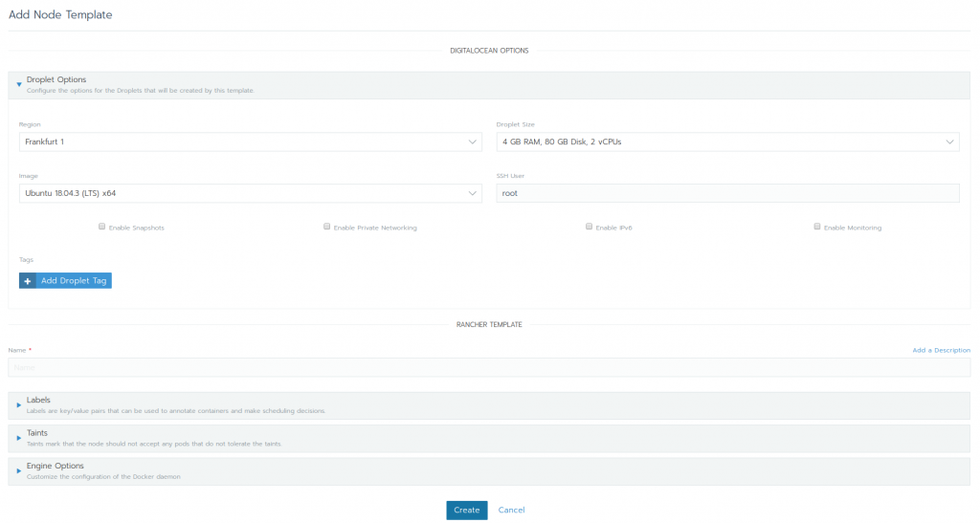Screen dimensions: 980x523
Task: Cancel the node template form
Action: pos(511,510)
